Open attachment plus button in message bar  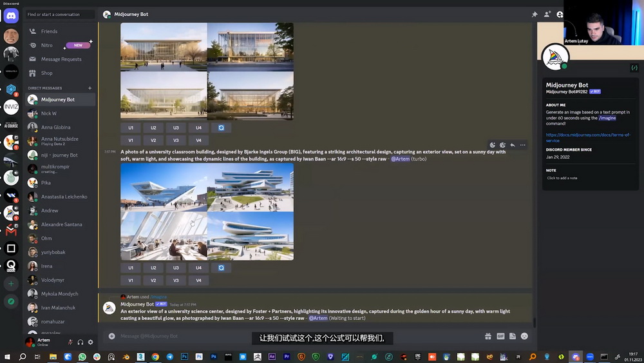111,337
